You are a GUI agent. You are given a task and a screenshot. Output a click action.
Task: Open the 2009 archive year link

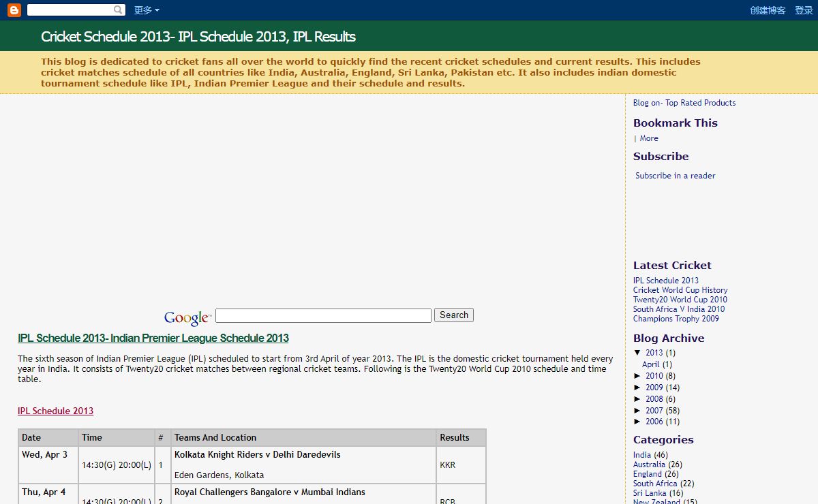(654, 388)
